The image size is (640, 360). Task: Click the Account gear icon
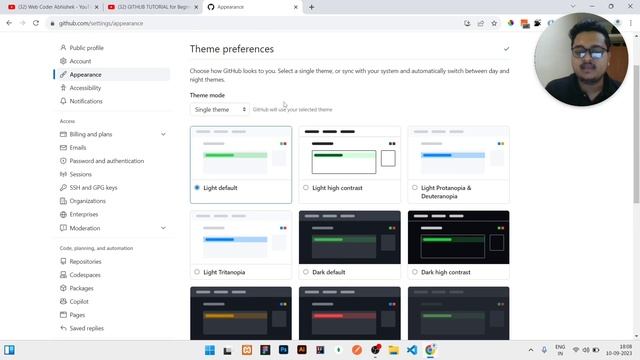pyautogui.click(x=63, y=61)
